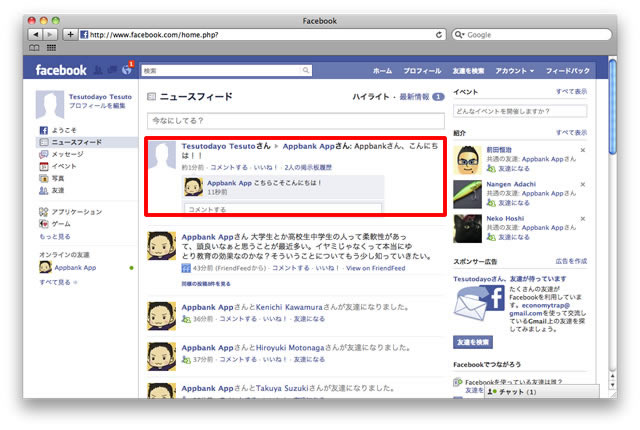Open メッセージ in left sidebar
The image size is (640, 430).
tap(61, 154)
